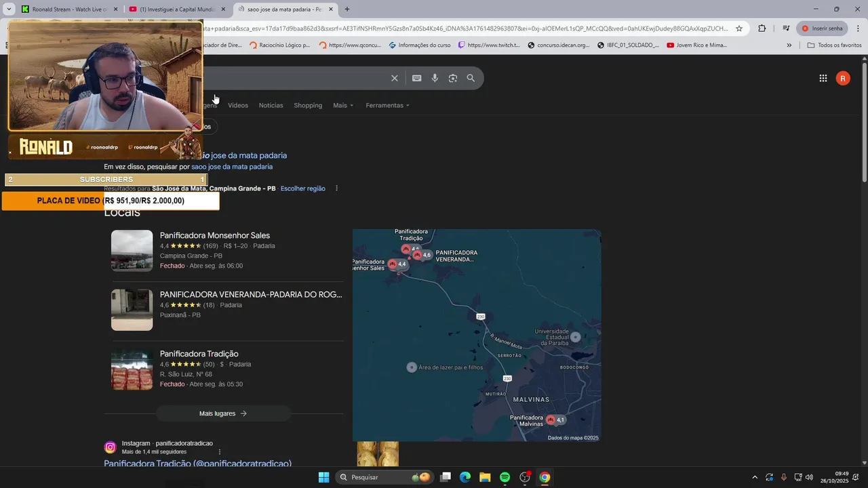Expand the Mais search options dropdown

pyautogui.click(x=343, y=106)
